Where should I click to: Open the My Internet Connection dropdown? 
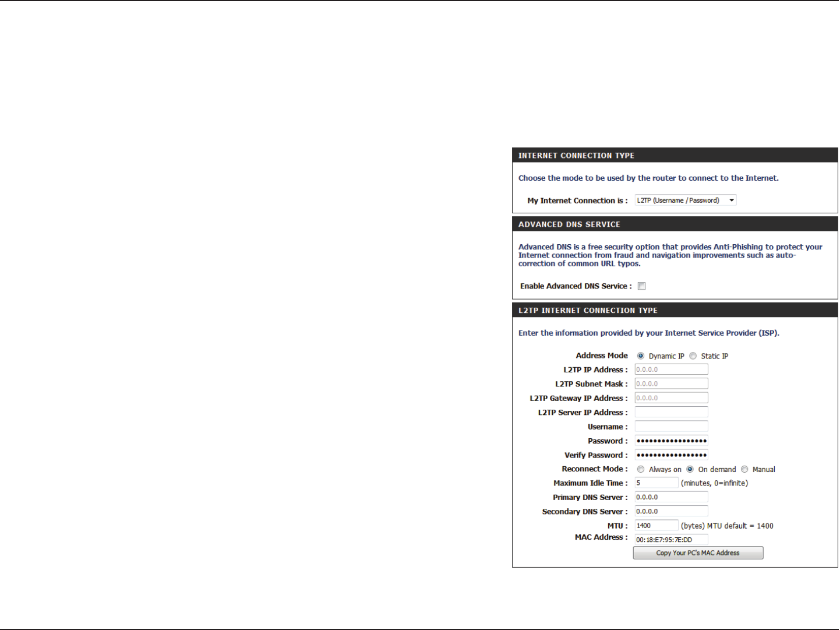[686, 200]
